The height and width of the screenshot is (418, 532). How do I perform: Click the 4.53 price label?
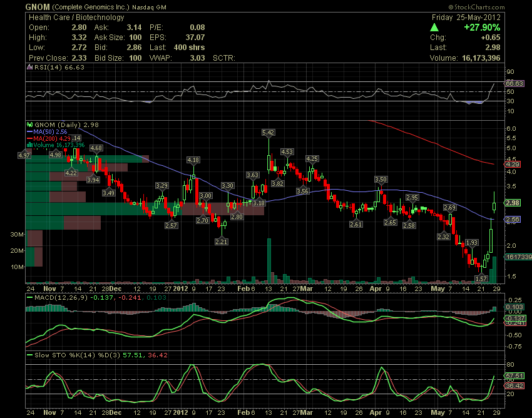287,151
